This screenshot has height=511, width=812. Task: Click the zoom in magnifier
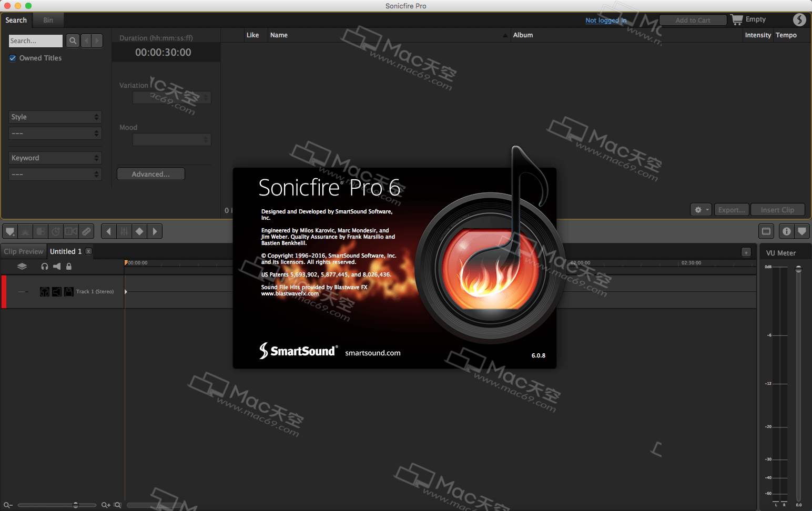pyautogui.click(x=106, y=505)
